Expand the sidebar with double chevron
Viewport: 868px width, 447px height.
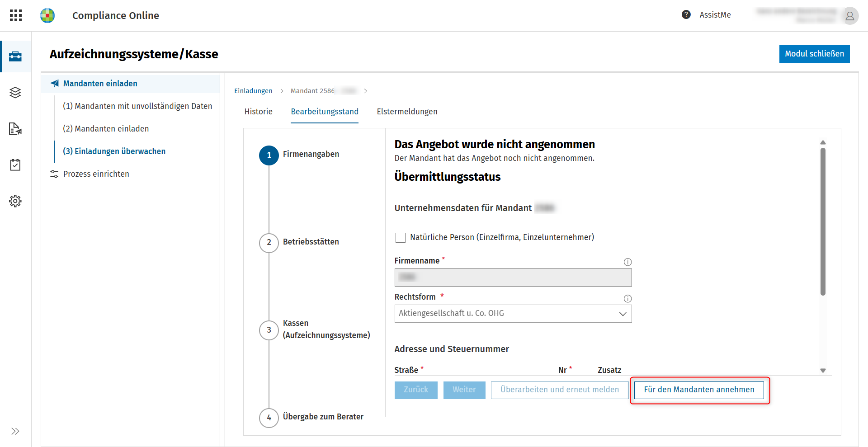[x=15, y=431]
